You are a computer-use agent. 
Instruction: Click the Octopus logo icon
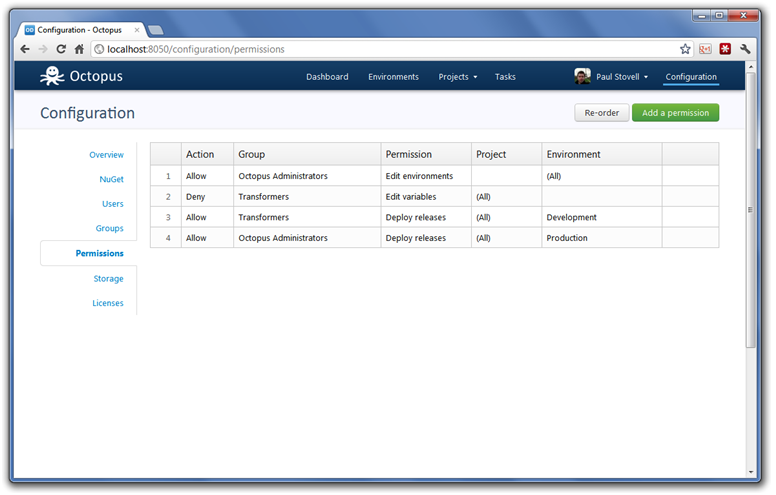pyautogui.click(x=51, y=76)
